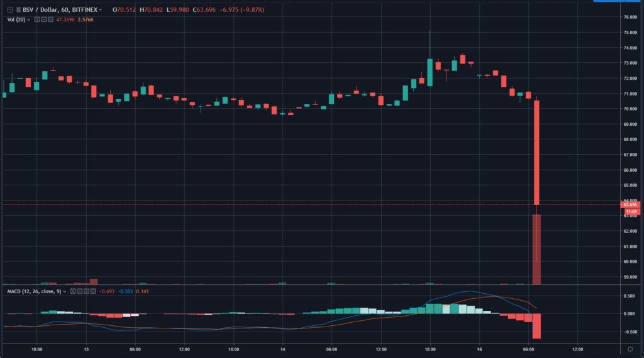
Task: Click the current price label 63.696
Action: 629,204
